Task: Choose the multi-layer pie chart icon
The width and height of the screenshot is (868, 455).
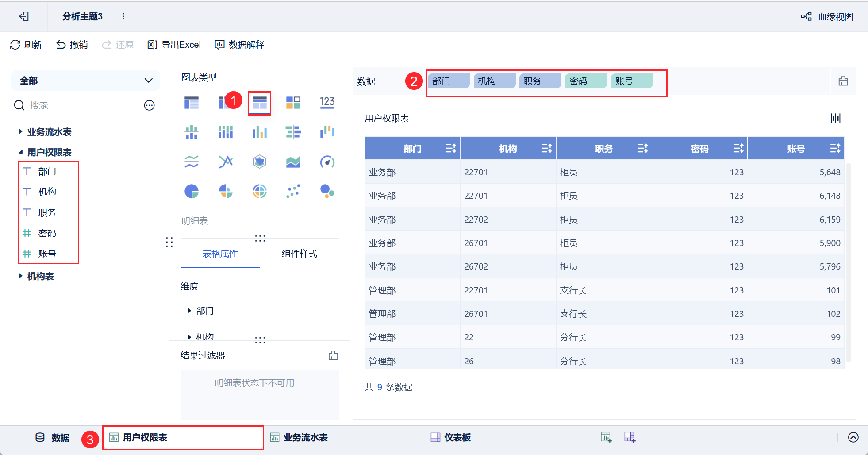Action: [x=260, y=191]
